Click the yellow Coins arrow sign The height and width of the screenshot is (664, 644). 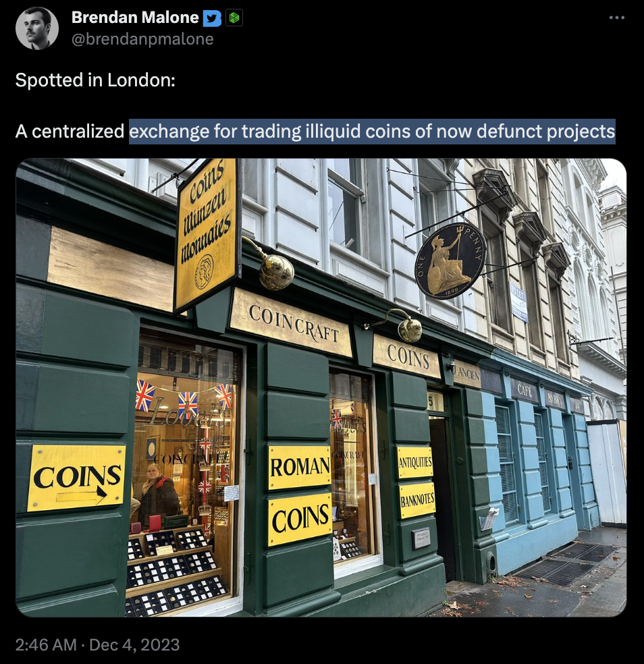77,478
